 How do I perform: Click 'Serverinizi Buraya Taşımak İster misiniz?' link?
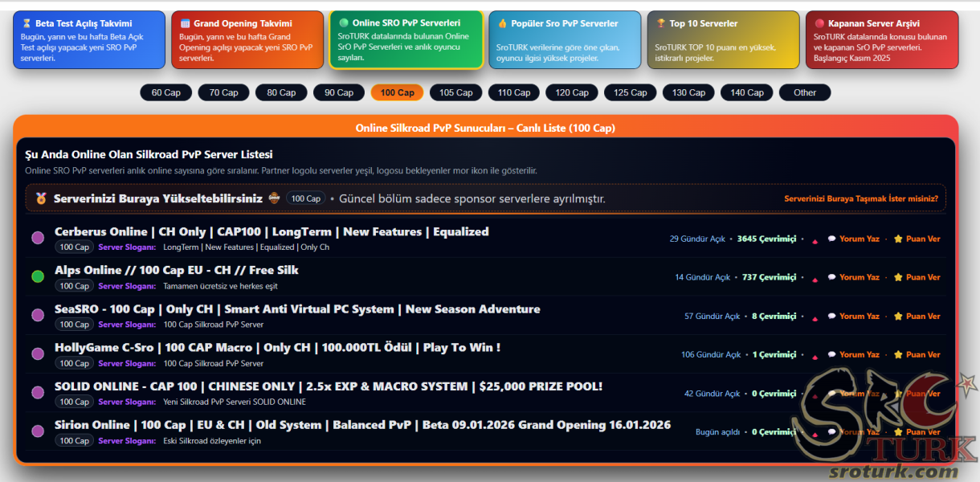(860, 198)
